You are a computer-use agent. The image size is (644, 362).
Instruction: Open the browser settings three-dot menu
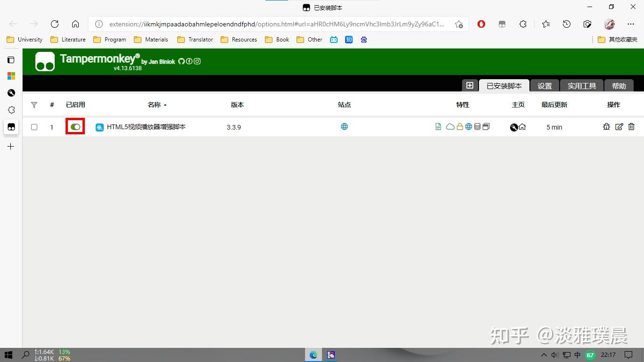coord(631,24)
